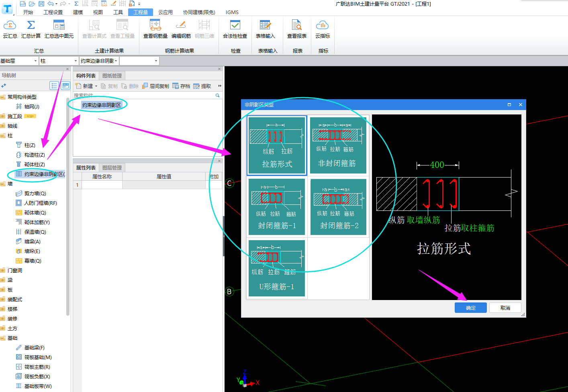Viewport: 568px width, 392px height.
Task: Switch to 图层管理 tab
Action: pyautogui.click(x=112, y=167)
